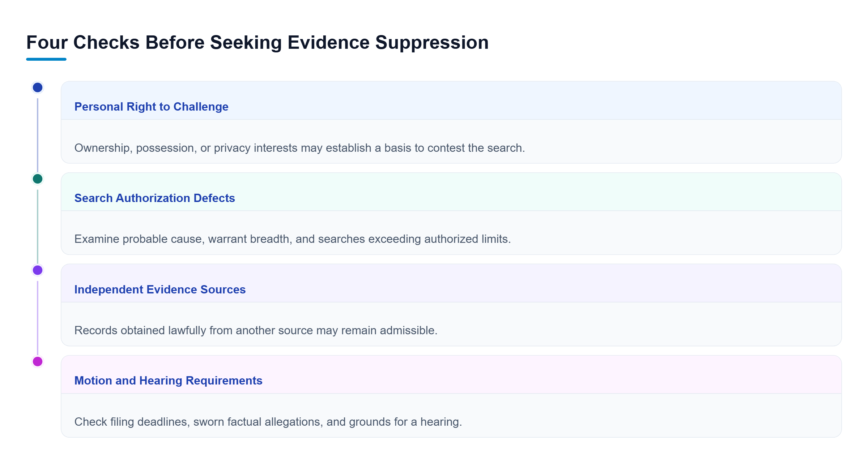Select the 'Personal Right to Challenge' heading
This screenshot has width=868, height=464.
[x=151, y=107]
